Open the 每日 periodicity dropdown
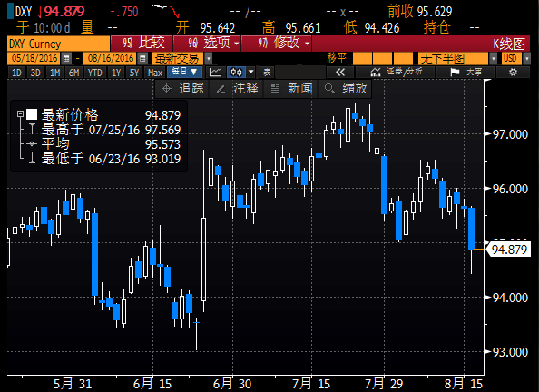 pyautogui.click(x=184, y=73)
